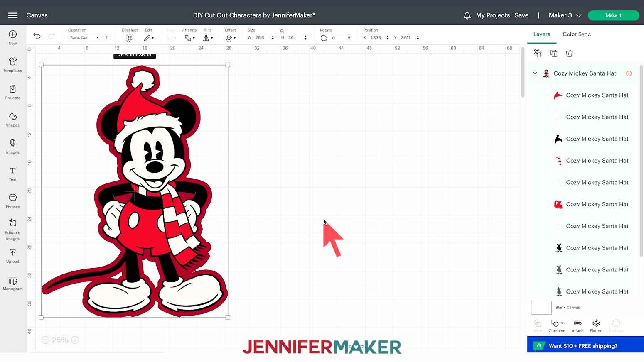The image size is (644, 362).
Task: Open the Operation help question mark
Action: 107,37
